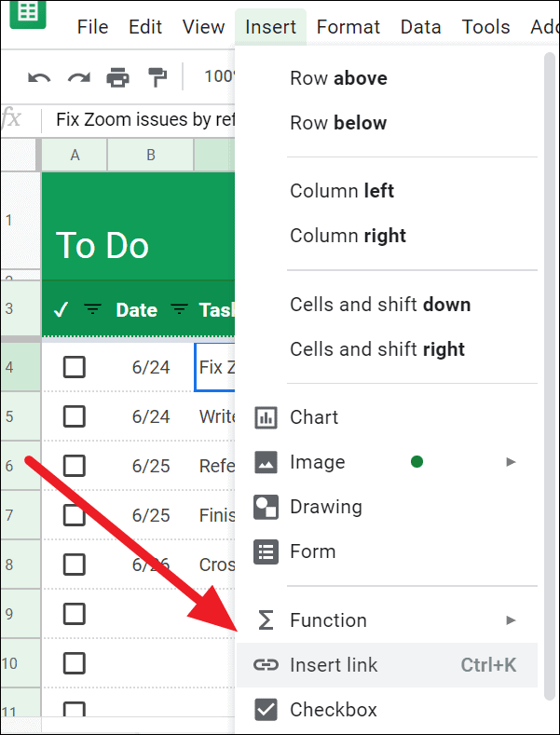
Task: Click the Chart icon in Insert menu
Action: 266,417
